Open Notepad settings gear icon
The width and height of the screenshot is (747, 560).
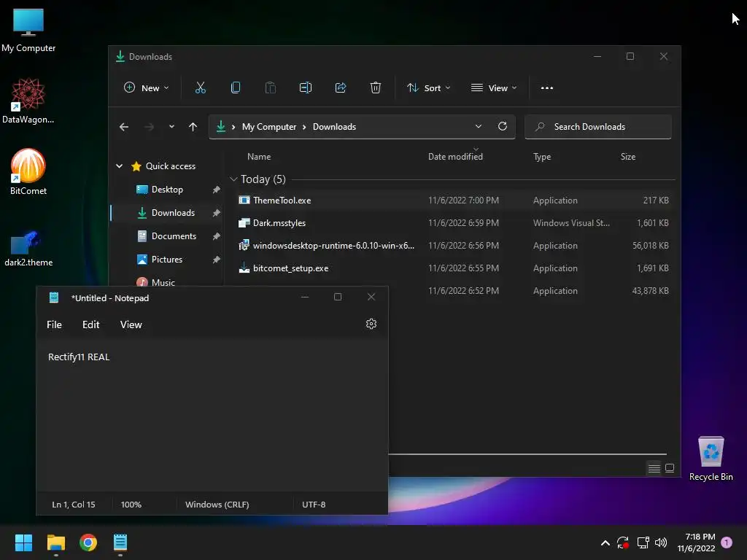click(x=371, y=324)
